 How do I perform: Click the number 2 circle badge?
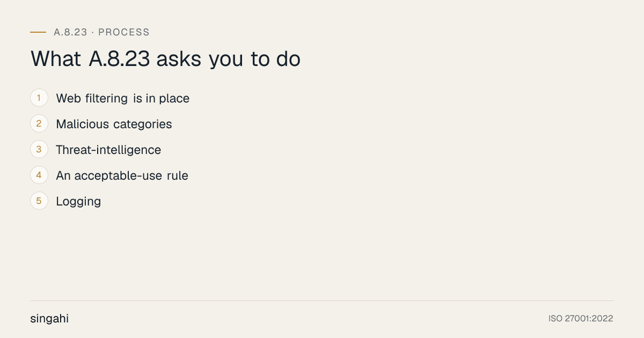point(39,124)
